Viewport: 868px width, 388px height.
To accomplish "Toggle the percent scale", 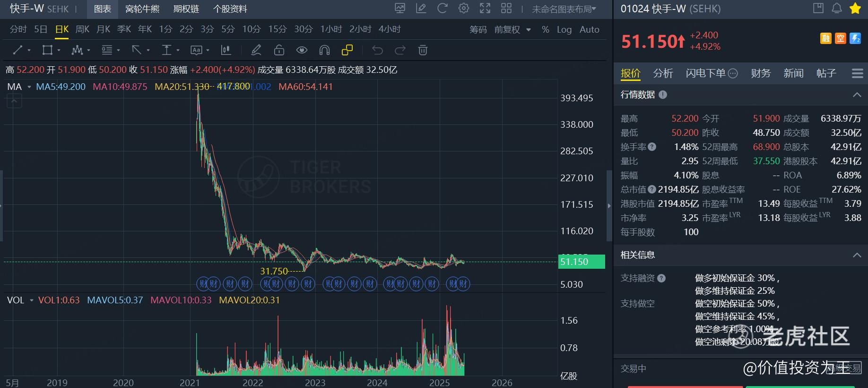I will (546, 29).
